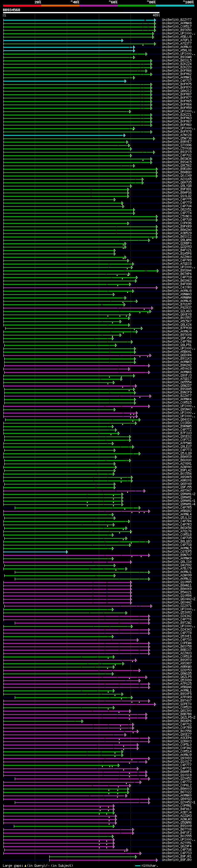The image size is (197, 868).
Task: Pick label UniRef100_C5YVU8
Action: click(x=177, y=149)
